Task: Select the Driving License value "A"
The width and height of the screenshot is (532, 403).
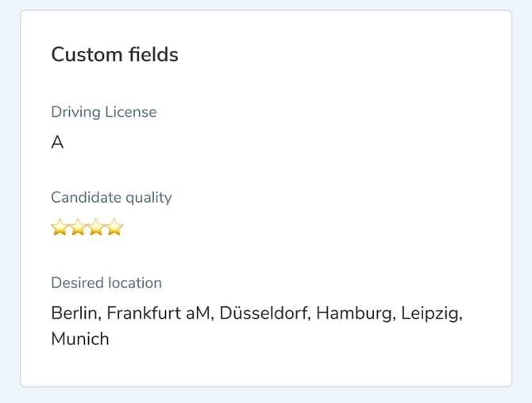Action: point(57,143)
